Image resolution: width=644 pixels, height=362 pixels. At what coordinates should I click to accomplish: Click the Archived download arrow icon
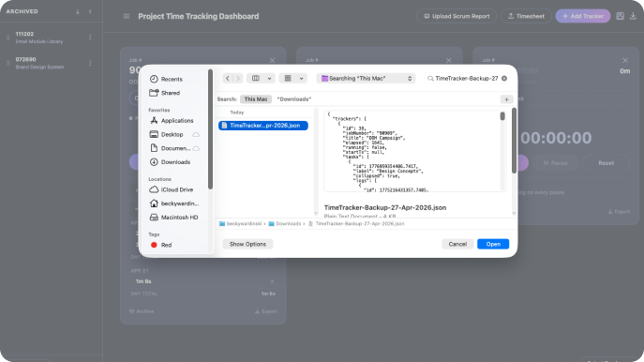(x=78, y=11)
